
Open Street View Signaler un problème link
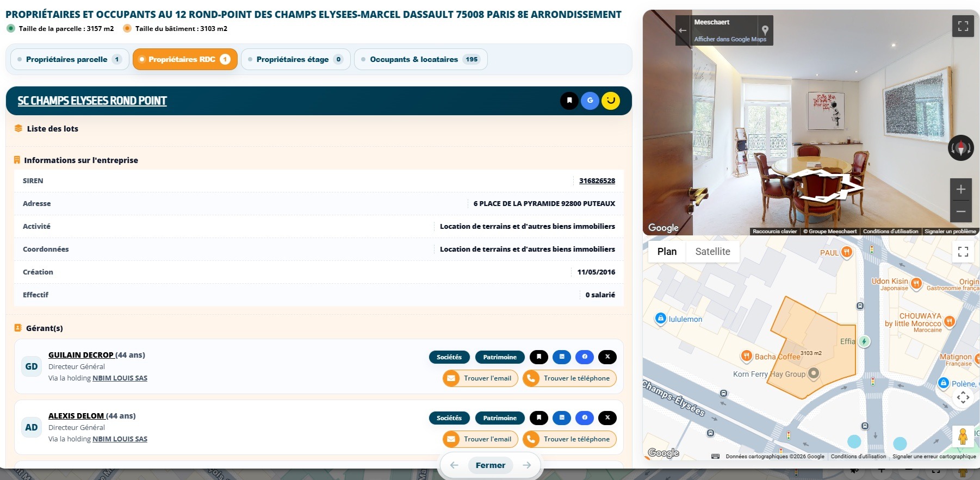click(x=950, y=232)
